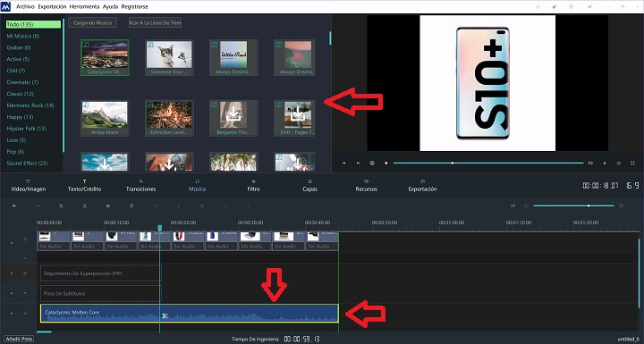
Task: Switch to the Texto/Crédito tab
Action: [x=85, y=186]
